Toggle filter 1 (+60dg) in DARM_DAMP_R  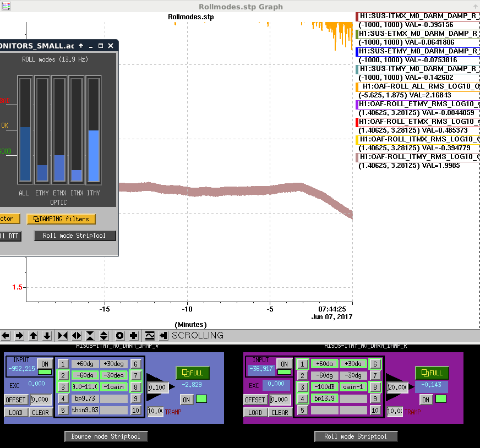(x=302, y=364)
